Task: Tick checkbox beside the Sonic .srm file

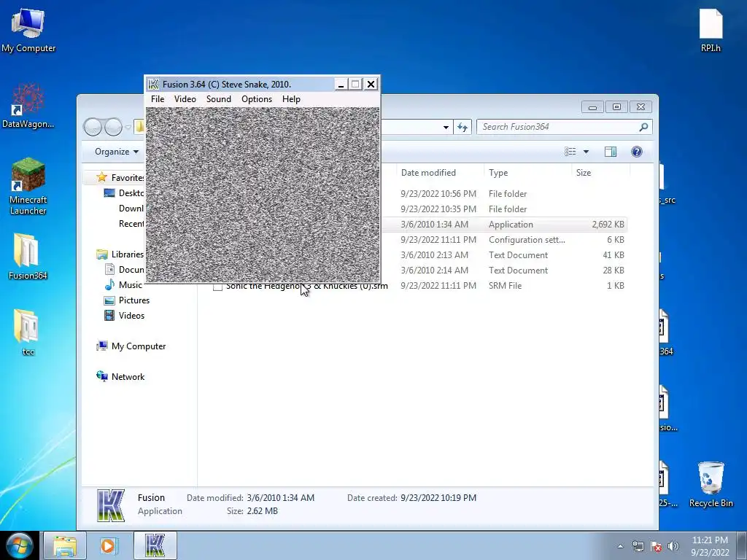Action: coord(217,287)
